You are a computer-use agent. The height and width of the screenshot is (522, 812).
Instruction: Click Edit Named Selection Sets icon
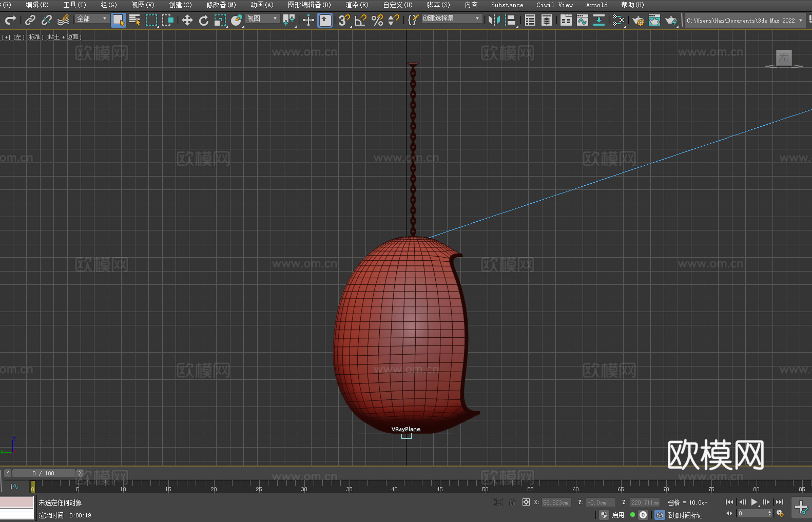coord(413,20)
